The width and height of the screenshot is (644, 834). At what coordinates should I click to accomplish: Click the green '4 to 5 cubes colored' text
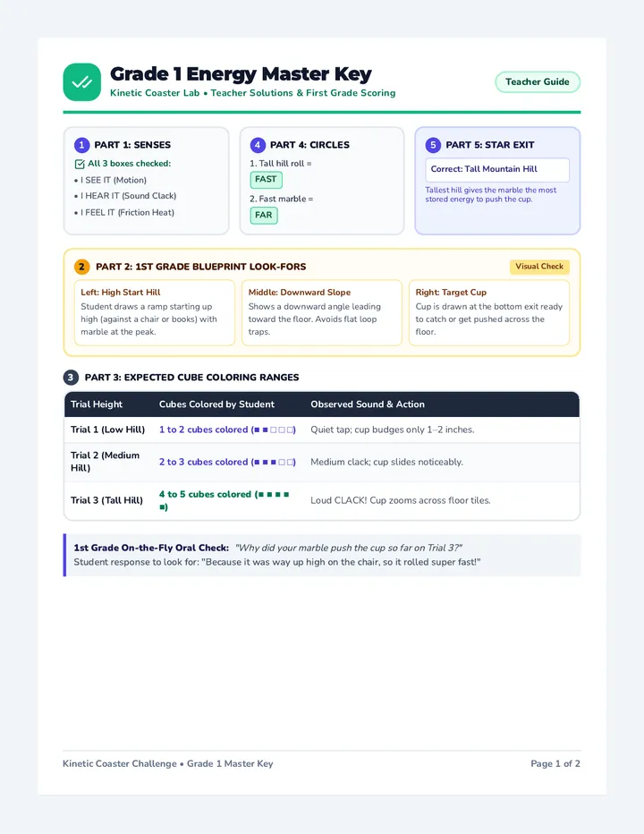coord(205,494)
